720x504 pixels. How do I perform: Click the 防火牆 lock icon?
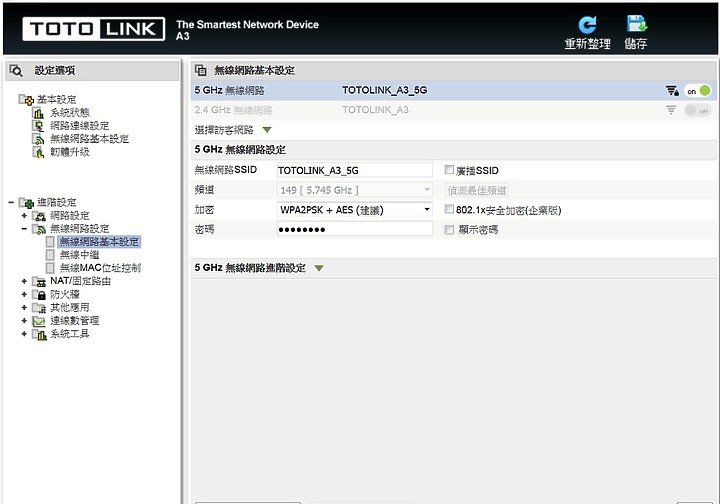pos(39,295)
